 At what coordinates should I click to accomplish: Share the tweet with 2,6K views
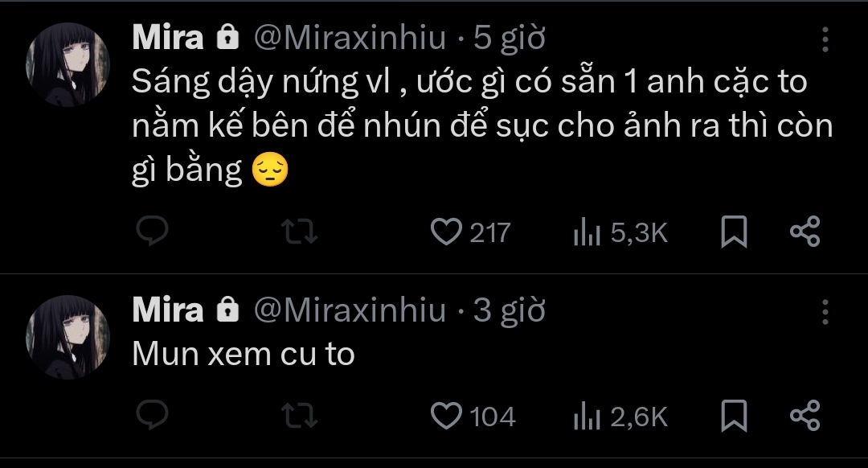tap(805, 416)
